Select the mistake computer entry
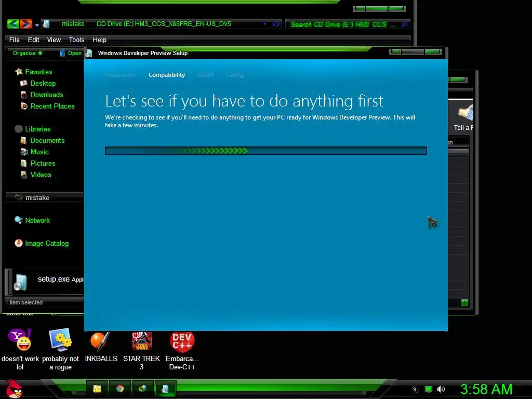The image size is (532, 399). (x=45, y=197)
